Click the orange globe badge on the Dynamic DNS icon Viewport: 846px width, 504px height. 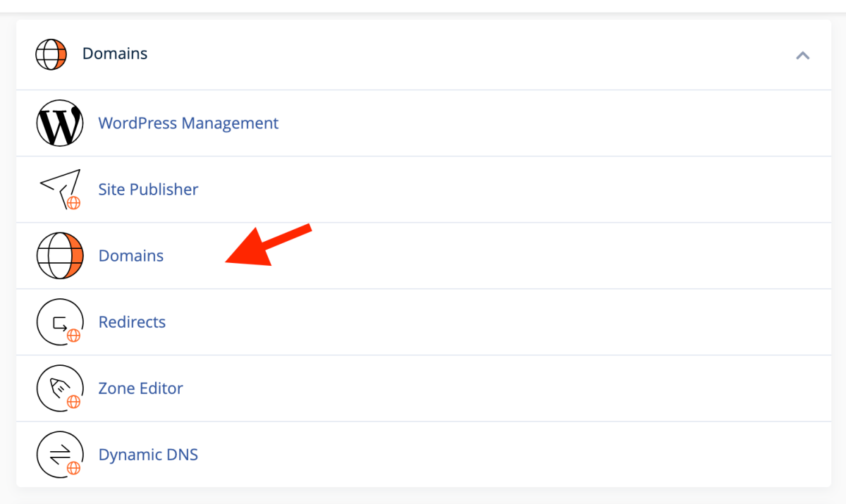(73, 468)
